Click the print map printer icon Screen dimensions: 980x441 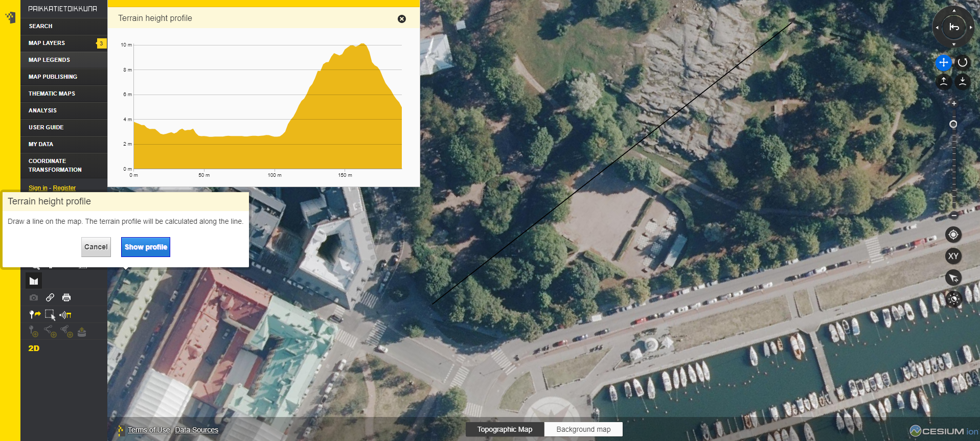pyautogui.click(x=66, y=297)
